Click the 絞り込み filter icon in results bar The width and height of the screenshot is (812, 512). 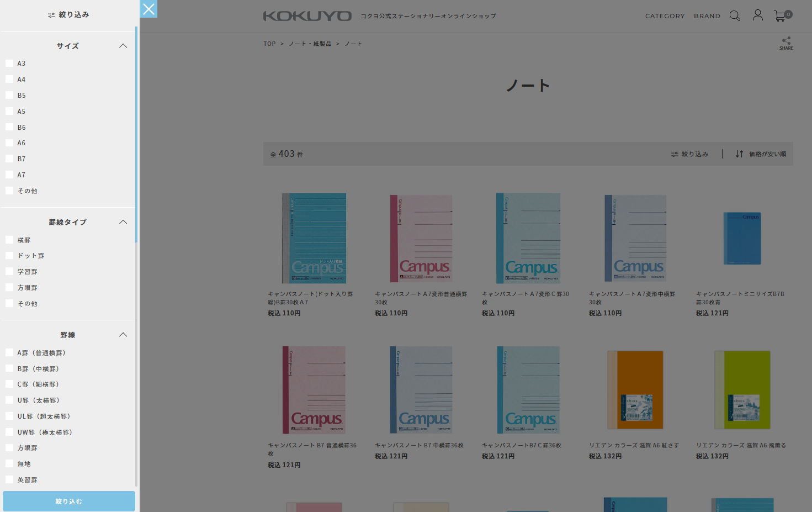675,154
